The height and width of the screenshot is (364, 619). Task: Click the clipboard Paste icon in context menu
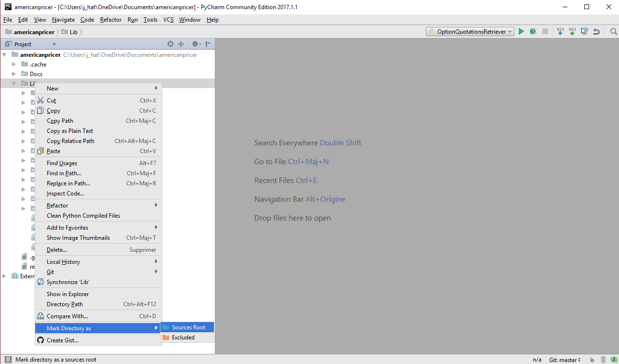[x=40, y=151]
